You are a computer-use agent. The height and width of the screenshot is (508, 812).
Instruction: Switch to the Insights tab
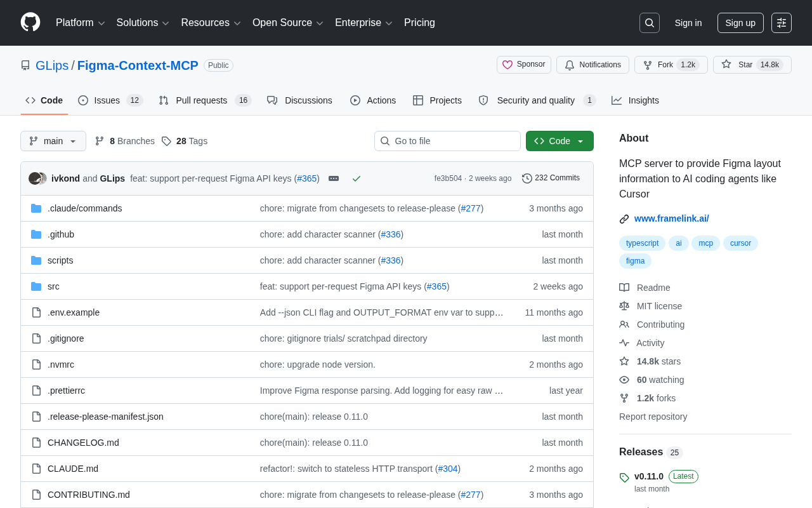pyautogui.click(x=635, y=100)
